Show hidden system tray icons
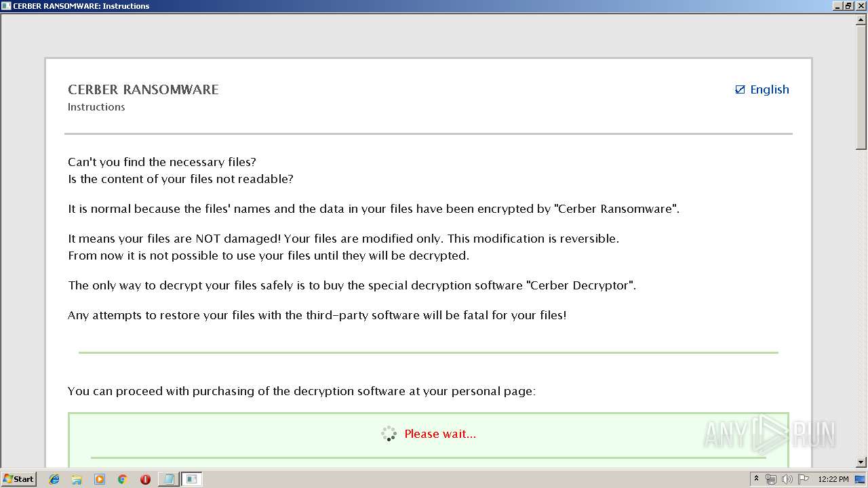 756,479
